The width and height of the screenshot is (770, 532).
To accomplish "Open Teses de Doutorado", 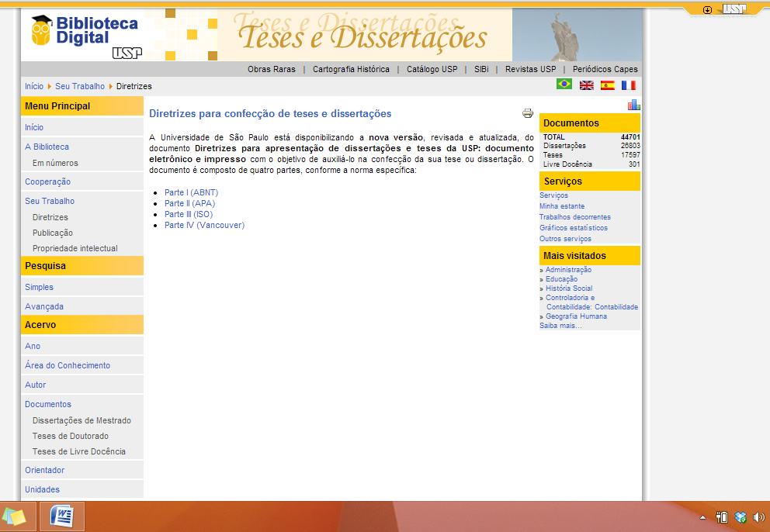I will tap(70, 436).
